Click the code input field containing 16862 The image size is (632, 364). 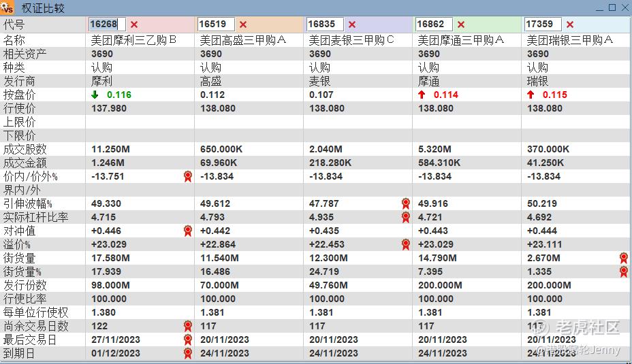coord(434,24)
